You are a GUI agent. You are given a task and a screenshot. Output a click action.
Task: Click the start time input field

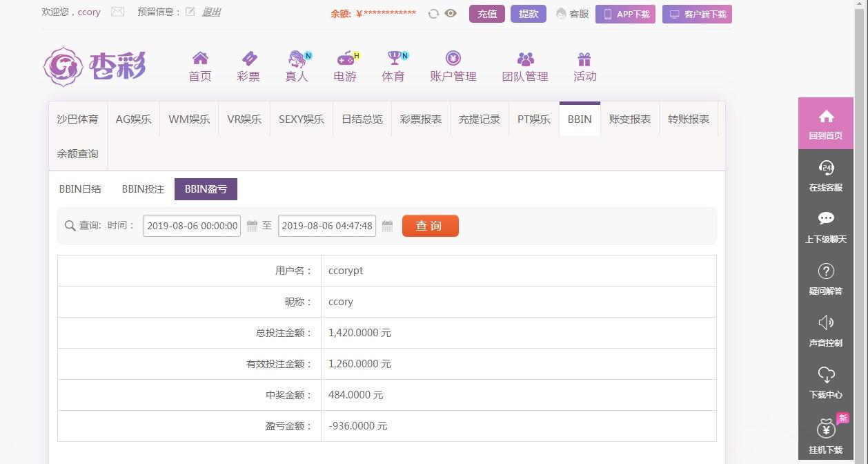(192, 226)
